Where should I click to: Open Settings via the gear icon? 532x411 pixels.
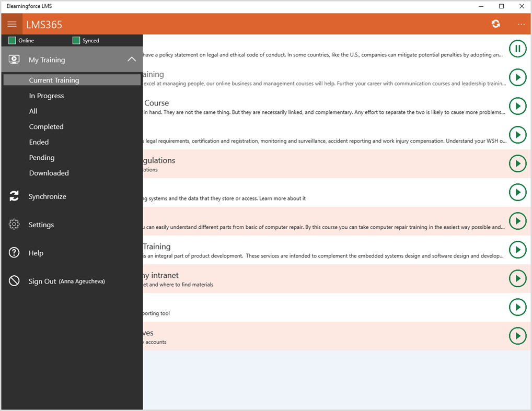click(x=14, y=224)
